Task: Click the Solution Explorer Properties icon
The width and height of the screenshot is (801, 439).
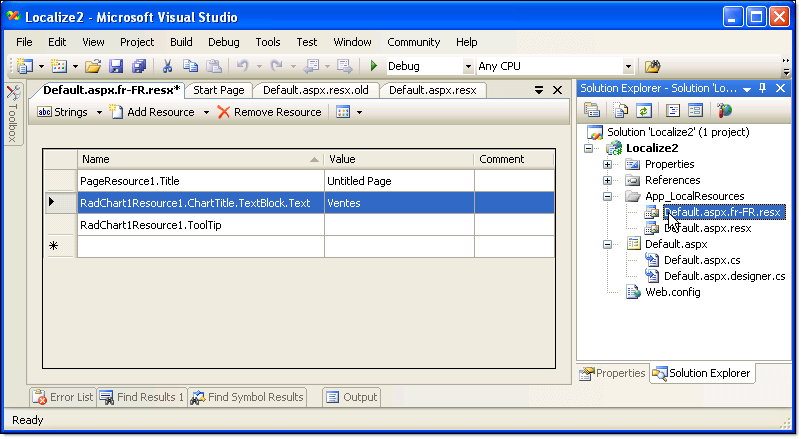Action: [x=592, y=110]
